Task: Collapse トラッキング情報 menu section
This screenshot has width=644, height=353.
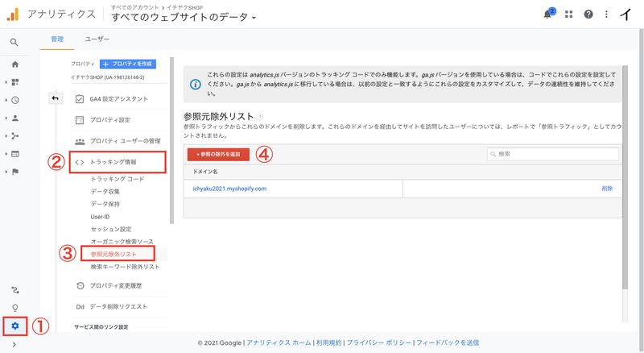Action: click(118, 162)
